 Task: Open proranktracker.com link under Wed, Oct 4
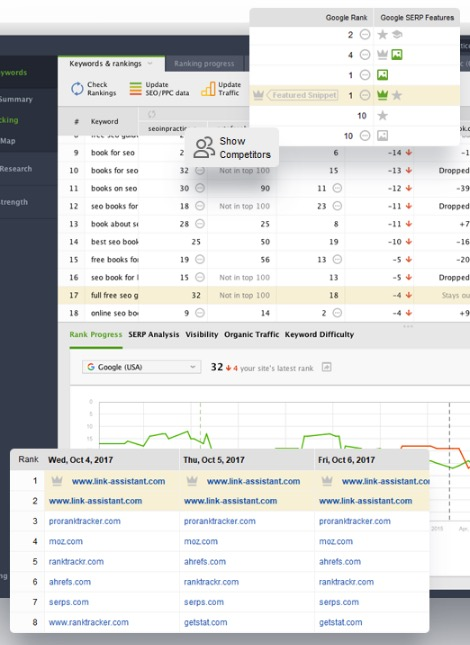coord(85,521)
